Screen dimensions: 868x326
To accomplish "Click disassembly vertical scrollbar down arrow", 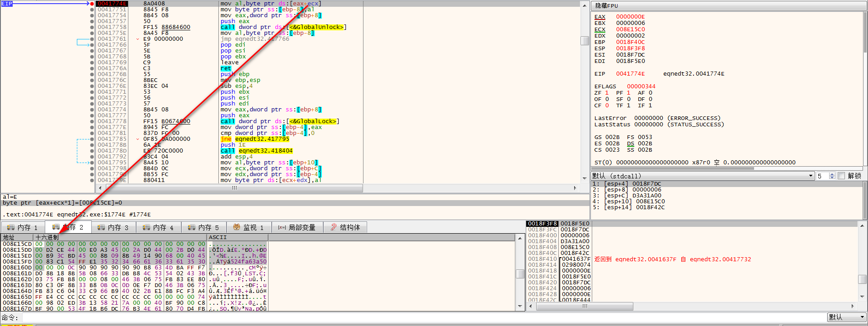I will click(x=585, y=178).
